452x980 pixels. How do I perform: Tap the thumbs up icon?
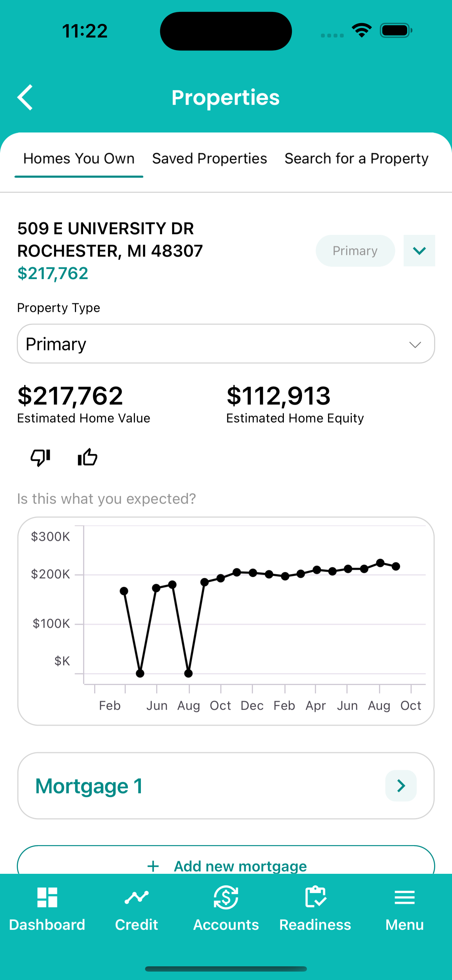[88, 457]
